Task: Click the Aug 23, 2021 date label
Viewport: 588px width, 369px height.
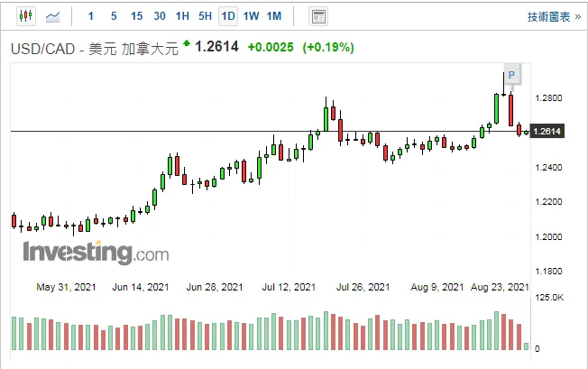Action: coord(500,287)
